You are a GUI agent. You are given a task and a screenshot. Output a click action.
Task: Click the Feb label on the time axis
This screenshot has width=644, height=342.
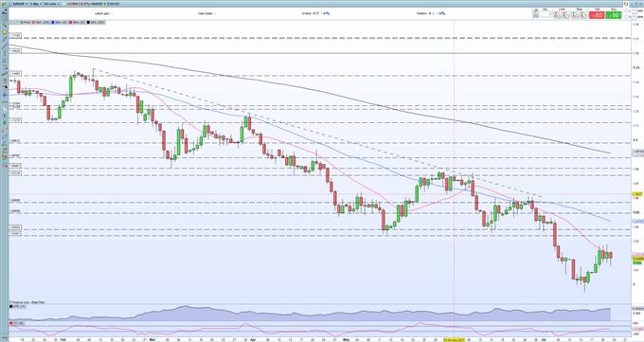[x=63, y=340]
